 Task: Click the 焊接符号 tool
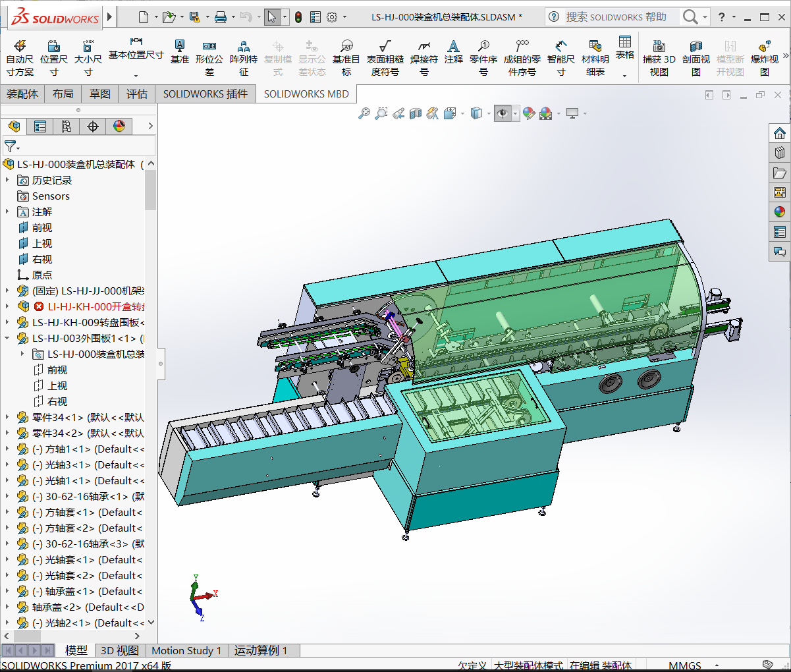(424, 57)
